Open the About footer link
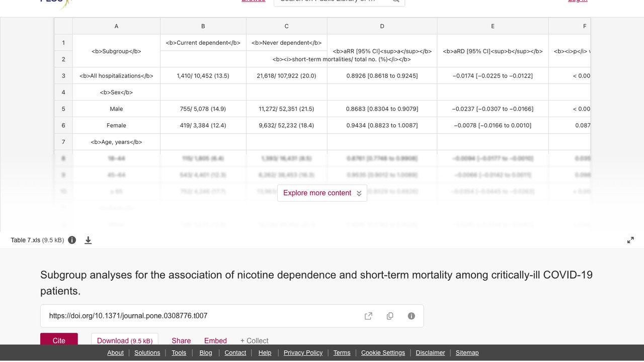Image resolution: width=644 pixels, height=362 pixels. [115, 353]
